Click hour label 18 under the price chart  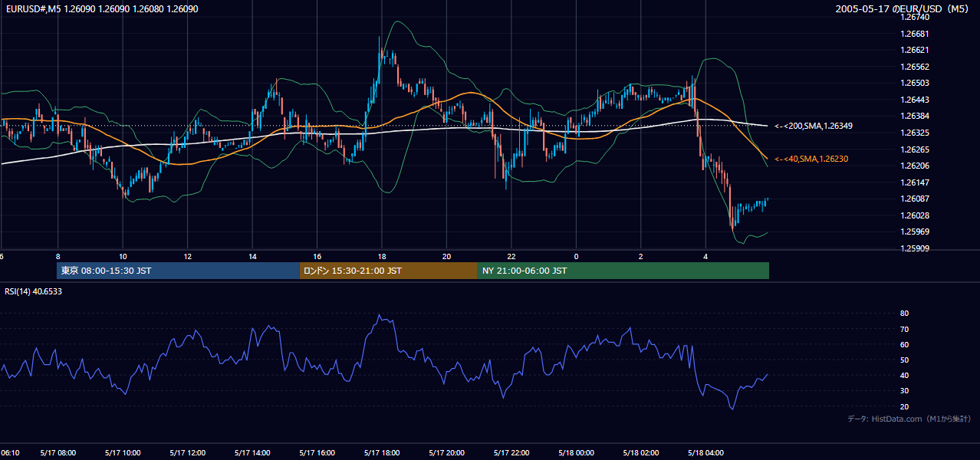pyautogui.click(x=382, y=257)
